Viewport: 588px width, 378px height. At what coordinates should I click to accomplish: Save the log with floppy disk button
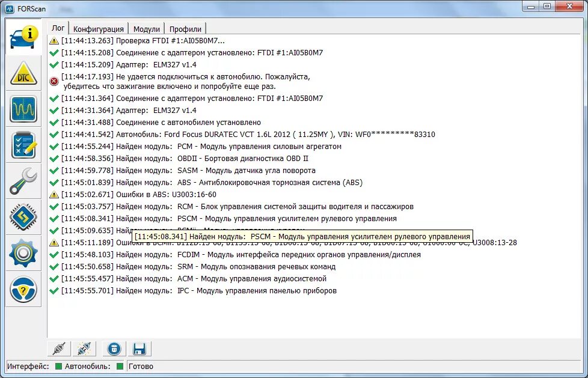pos(139,349)
